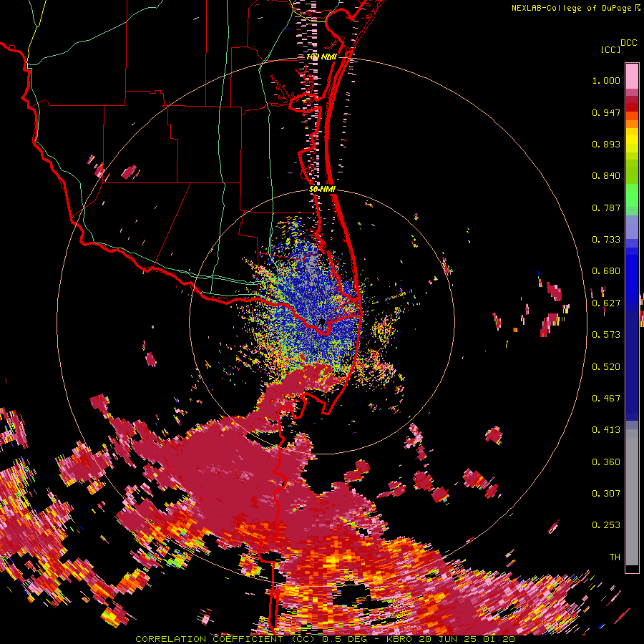The image size is (644, 644).
Task: Click the TH threshold label
Action: 615,557
